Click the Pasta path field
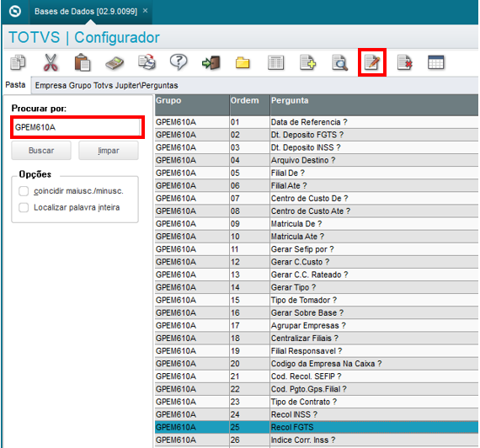The height and width of the screenshot is (448, 480). coord(255,85)
